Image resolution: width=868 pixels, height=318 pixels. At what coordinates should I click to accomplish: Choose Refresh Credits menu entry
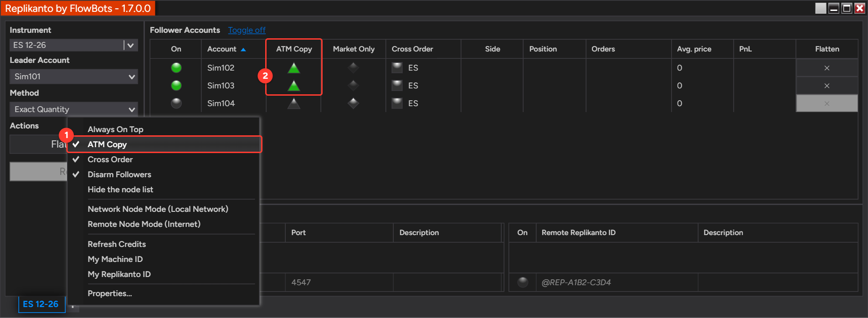tap(163, 244)
